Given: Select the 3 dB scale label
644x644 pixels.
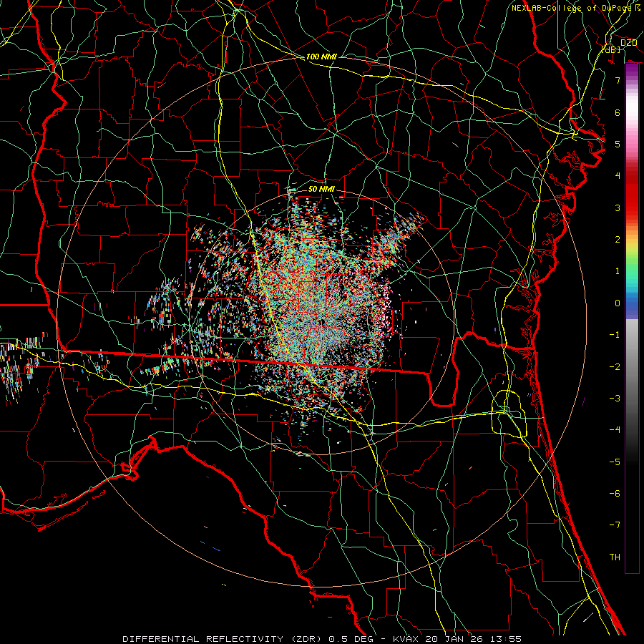Looking at the screenshot, I should click(x=618, y=208).
